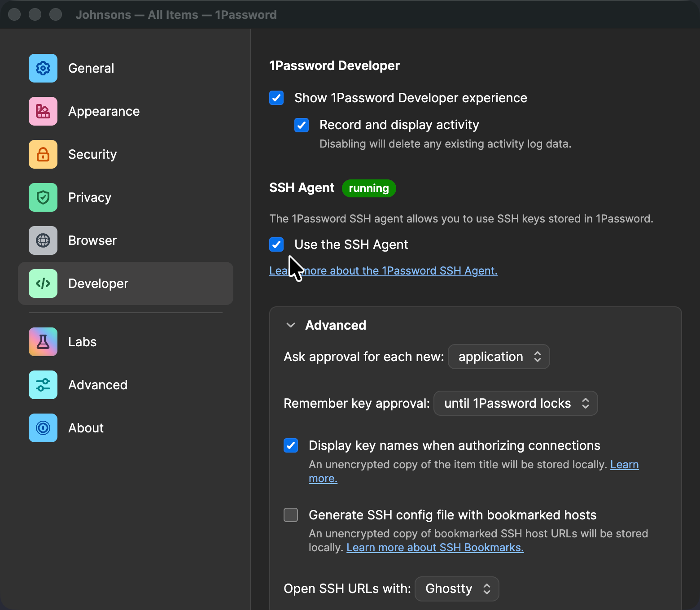The height and width of the screenshot is (610, 700).
Task: Open Learn more about SSH Bookmarks link
Action: (x=435, y=548)
